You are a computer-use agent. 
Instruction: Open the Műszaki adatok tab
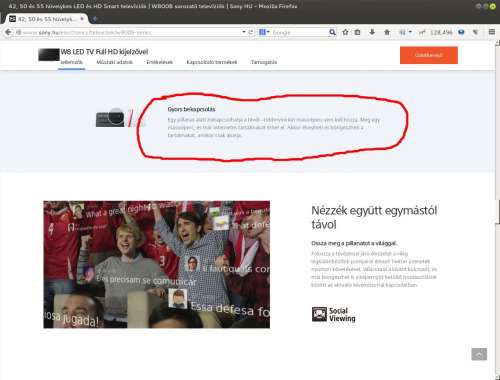[x=114, y=62]
